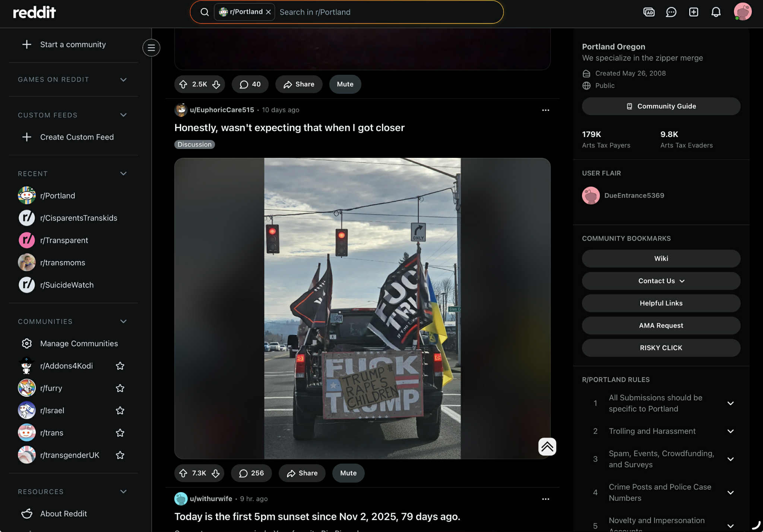Go to r/Transparent in Recent
The height and width of the screenshot is (532, 763).
coord(64,240)
